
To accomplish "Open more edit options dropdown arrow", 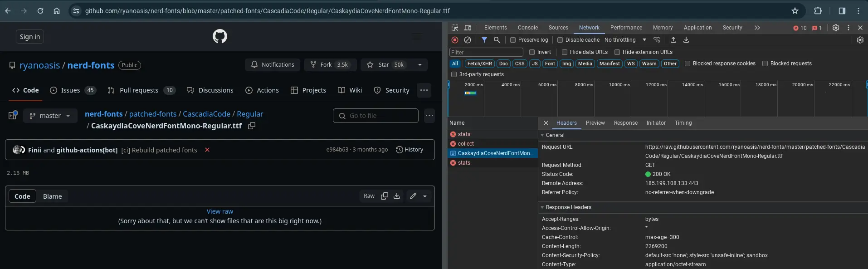I will pos(425,196).
